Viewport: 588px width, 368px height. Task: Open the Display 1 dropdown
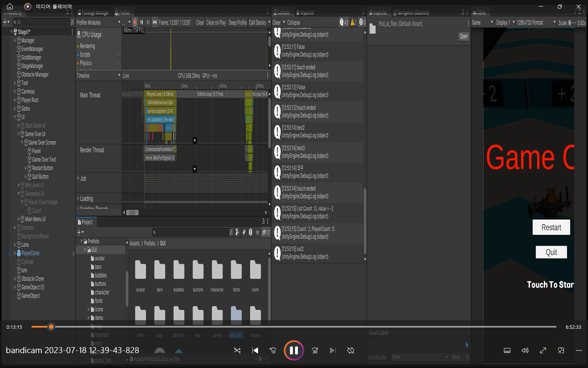(506, 23)
